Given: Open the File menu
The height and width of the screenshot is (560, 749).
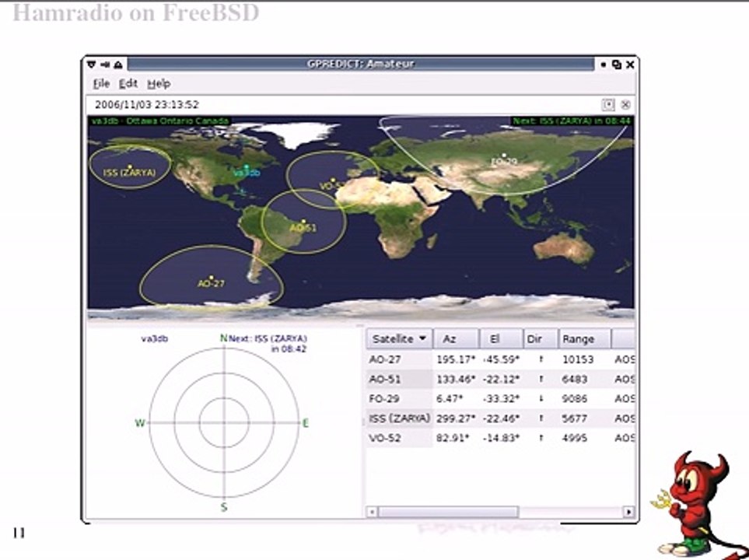Looking at the screenshot, I should pos(101,84).
